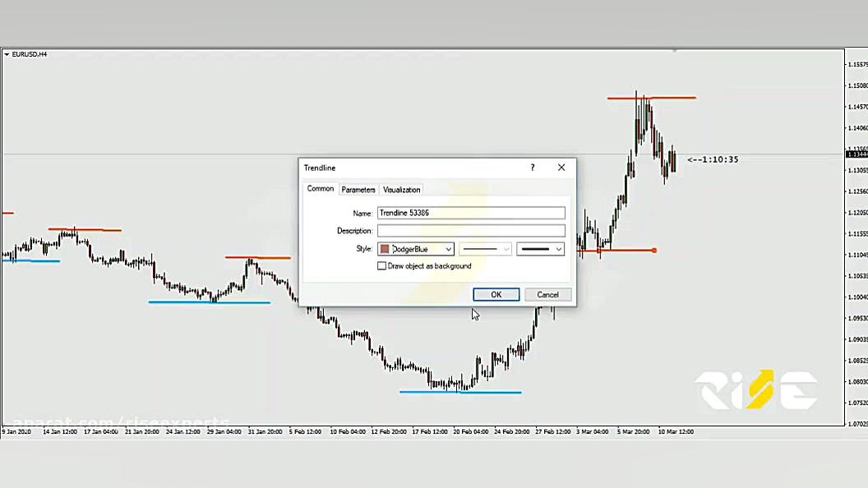Click the color swatch beside DodgerBlue

click(385, 250)
